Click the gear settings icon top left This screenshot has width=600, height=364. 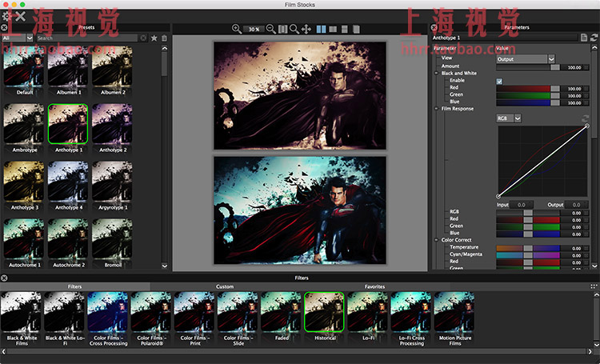[6, 17]
